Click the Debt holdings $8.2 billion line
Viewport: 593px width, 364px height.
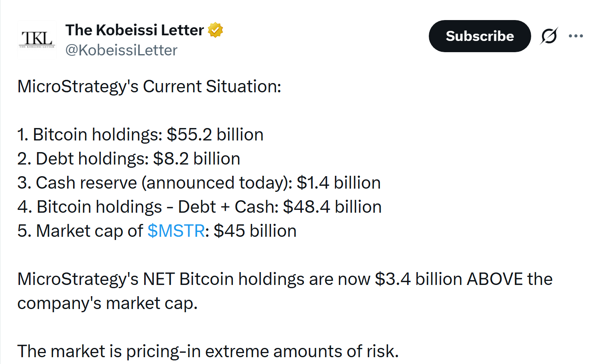pos(128,159)
